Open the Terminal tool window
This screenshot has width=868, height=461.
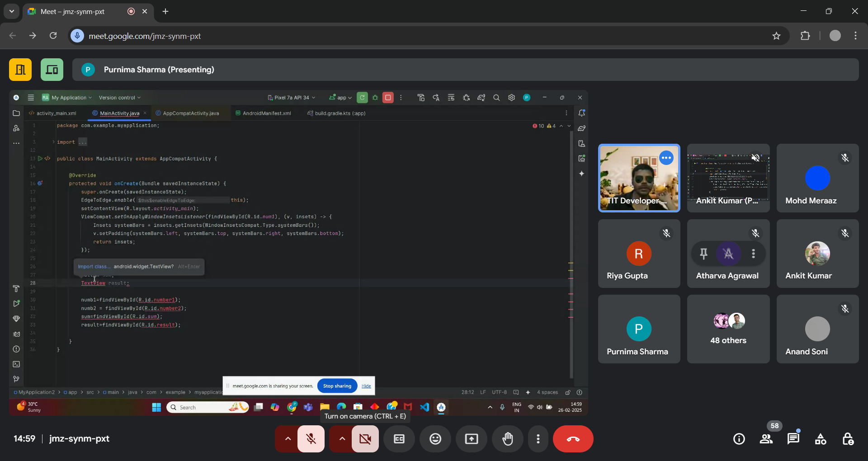(16, 364)
